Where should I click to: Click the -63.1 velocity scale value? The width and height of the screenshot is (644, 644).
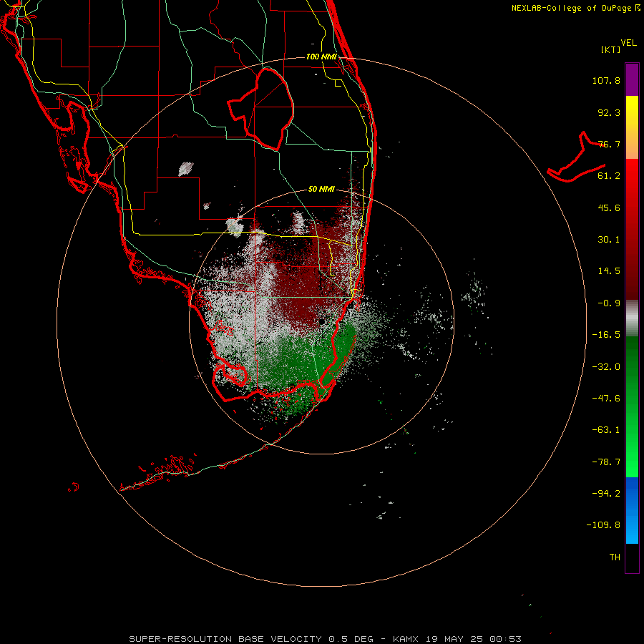point(606,430)
